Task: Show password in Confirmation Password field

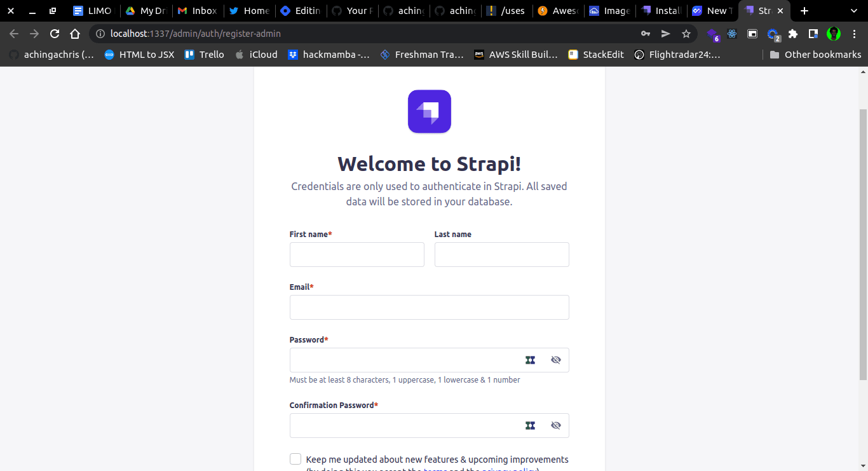Action: coord(556,425)
